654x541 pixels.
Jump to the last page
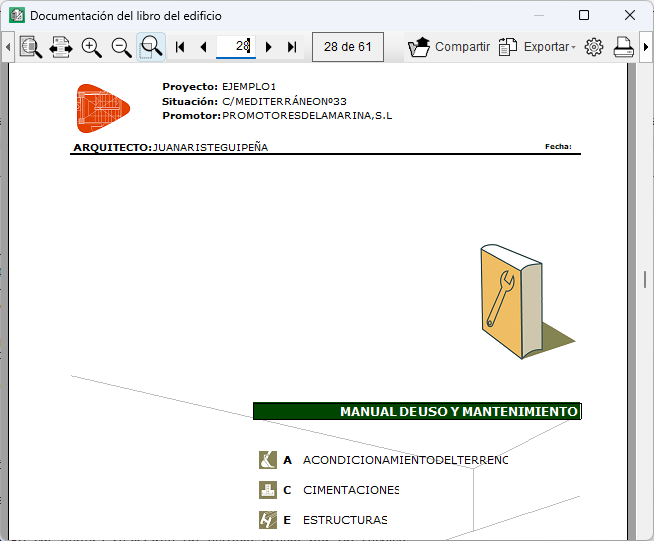point(292,47)
